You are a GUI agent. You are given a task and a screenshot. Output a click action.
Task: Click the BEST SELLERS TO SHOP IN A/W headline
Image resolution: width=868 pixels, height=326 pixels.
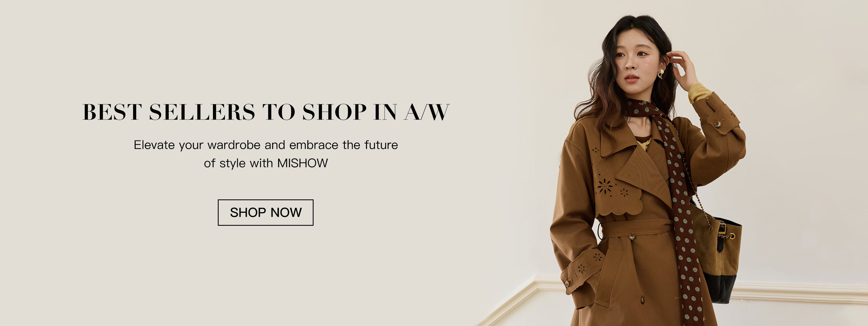pos(266,112)
